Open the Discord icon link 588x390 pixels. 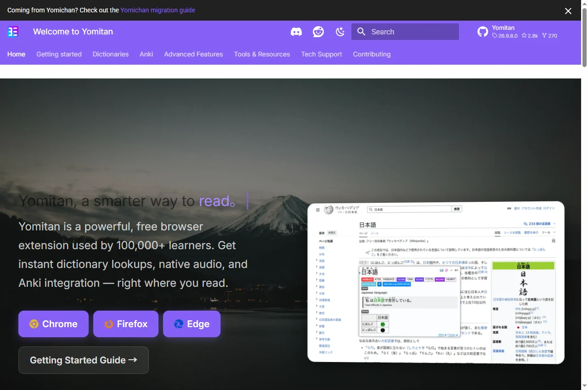[296, 32]
